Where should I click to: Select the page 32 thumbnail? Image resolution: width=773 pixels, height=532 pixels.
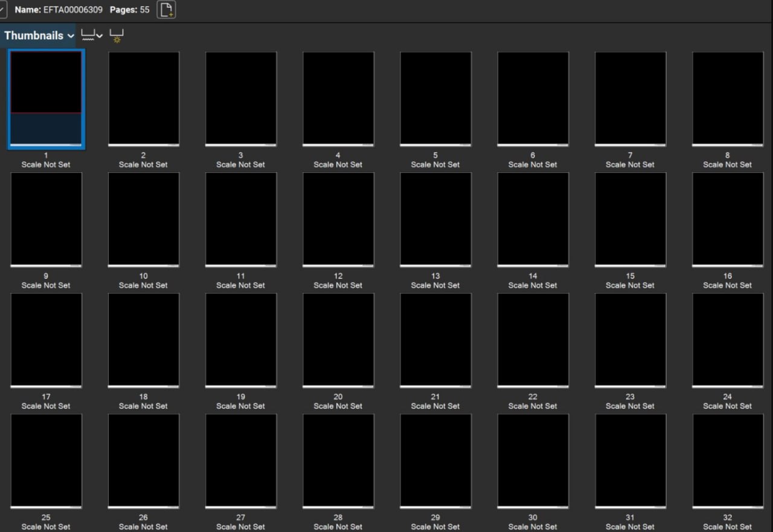[727, 461]
